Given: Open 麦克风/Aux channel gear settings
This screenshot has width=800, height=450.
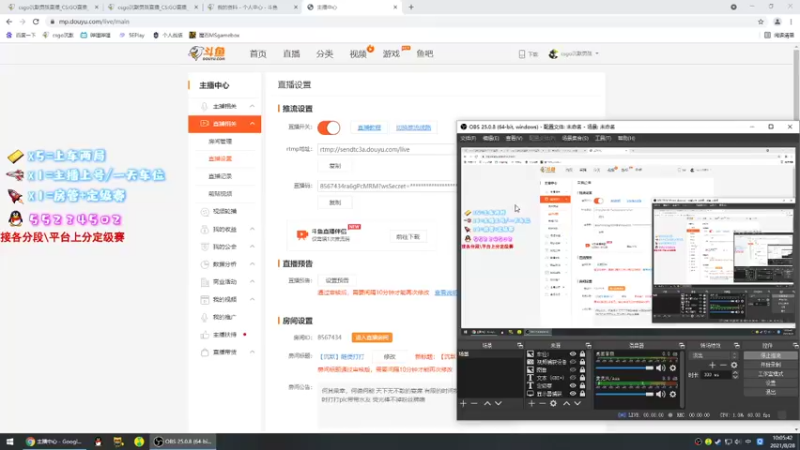Looking at the screenshot, I should pyautogui.click(x=673, y=394).
